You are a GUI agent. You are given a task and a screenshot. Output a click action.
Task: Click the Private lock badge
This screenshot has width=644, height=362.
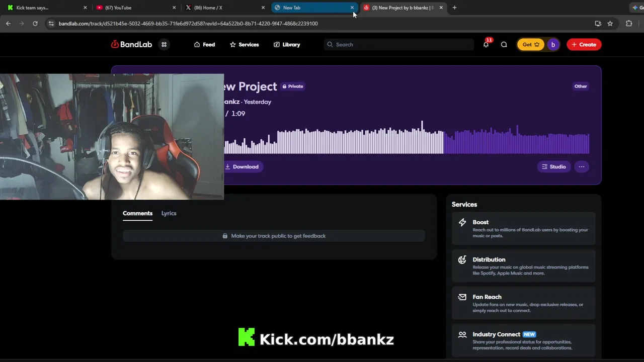click(293, 86)
